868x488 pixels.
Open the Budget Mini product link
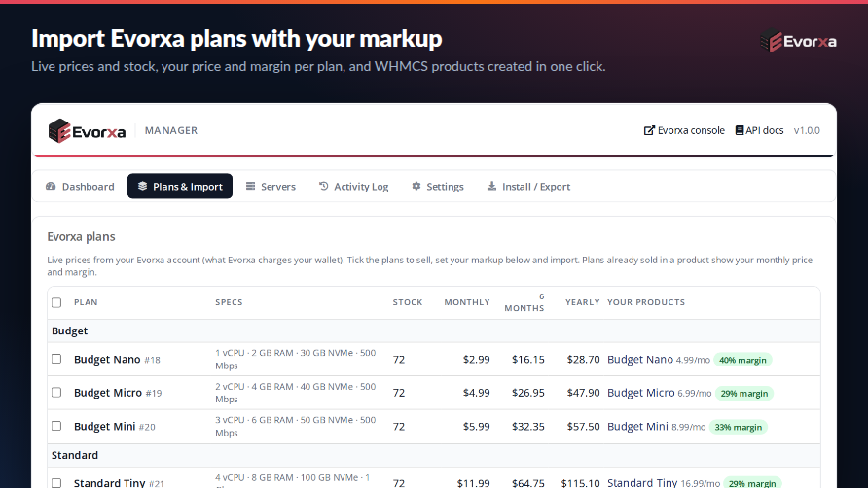[x=637, y=427]
